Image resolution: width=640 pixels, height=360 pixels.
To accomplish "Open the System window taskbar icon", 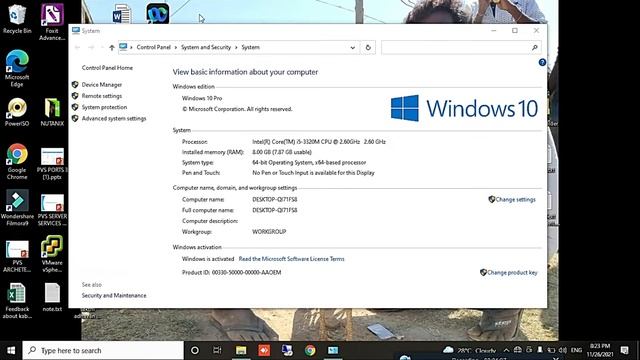I will [333, 350].
